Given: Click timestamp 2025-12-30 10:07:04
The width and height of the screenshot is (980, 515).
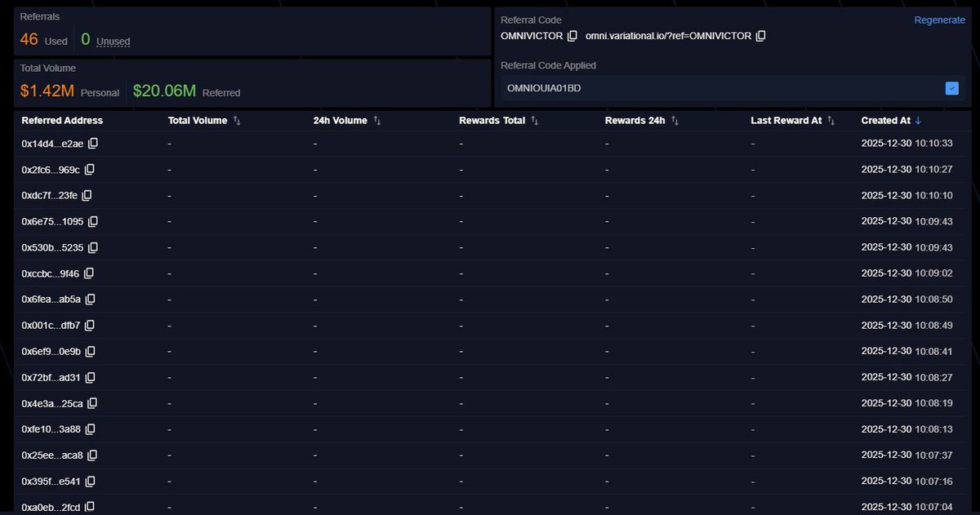Looking at the screenshot, I should pyautogui.click(x=907, y=507).
